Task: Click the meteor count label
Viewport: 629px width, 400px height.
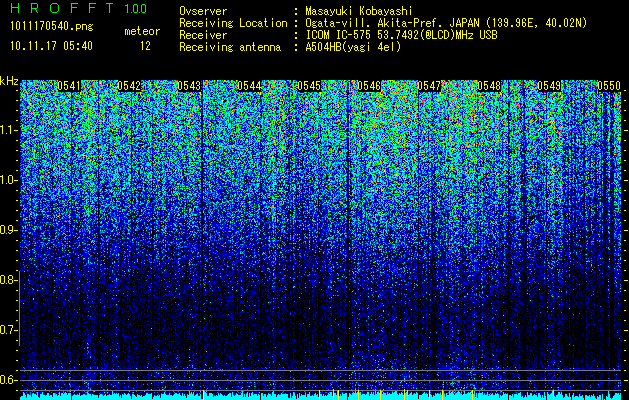Action: point(142,31)
